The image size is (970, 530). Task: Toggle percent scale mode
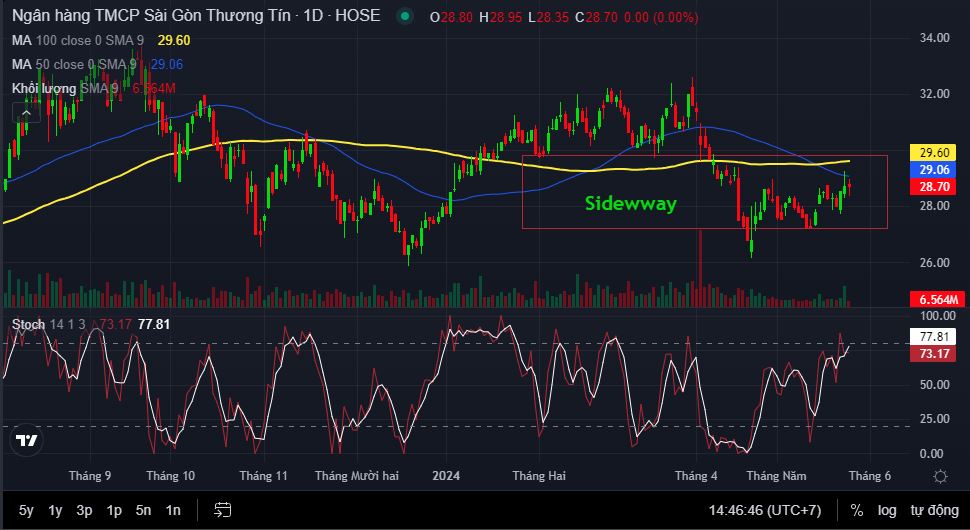click(856, 510)
